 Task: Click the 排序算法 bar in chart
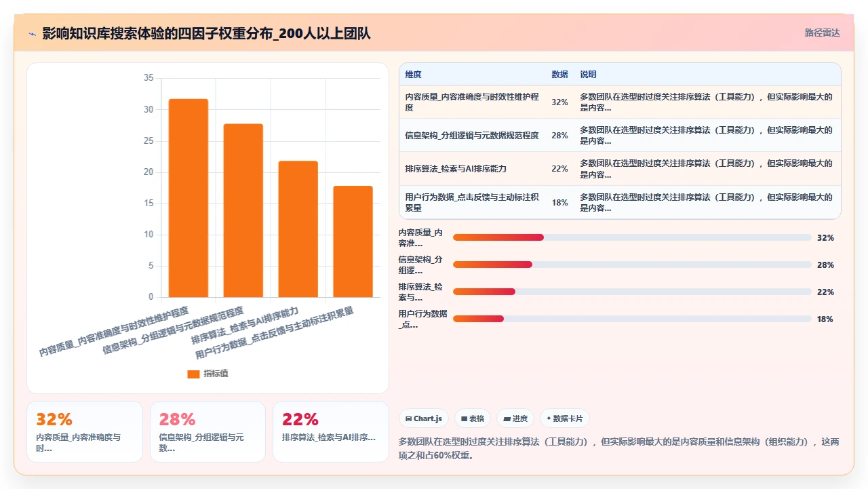click(298, 229)
